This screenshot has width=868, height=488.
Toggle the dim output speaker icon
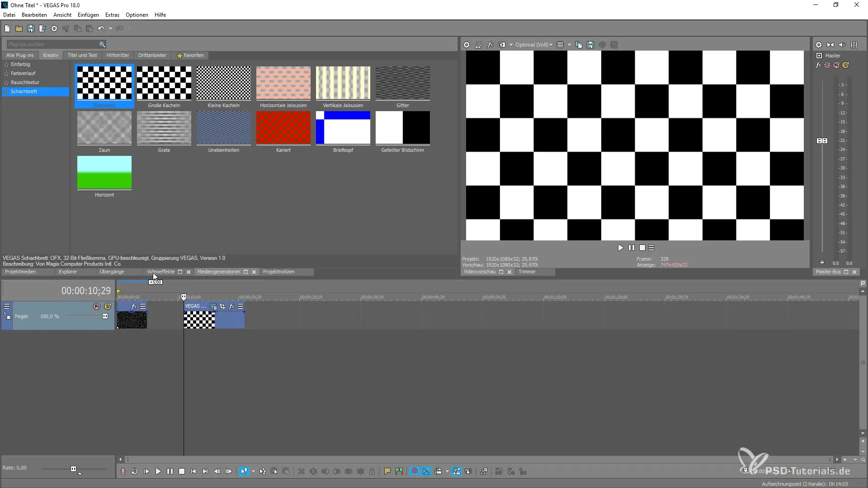point(842,45)
